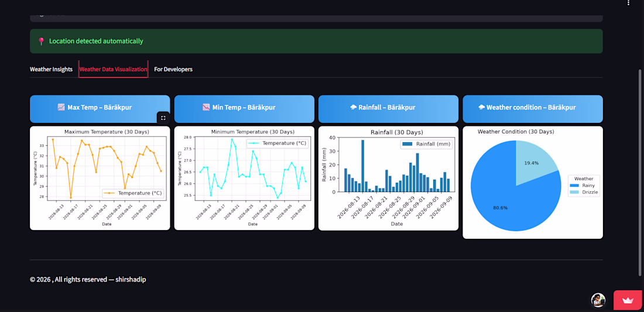Switch to the Weather Insights tab
This screenshot has height=312, width=644.
point(51,70)
